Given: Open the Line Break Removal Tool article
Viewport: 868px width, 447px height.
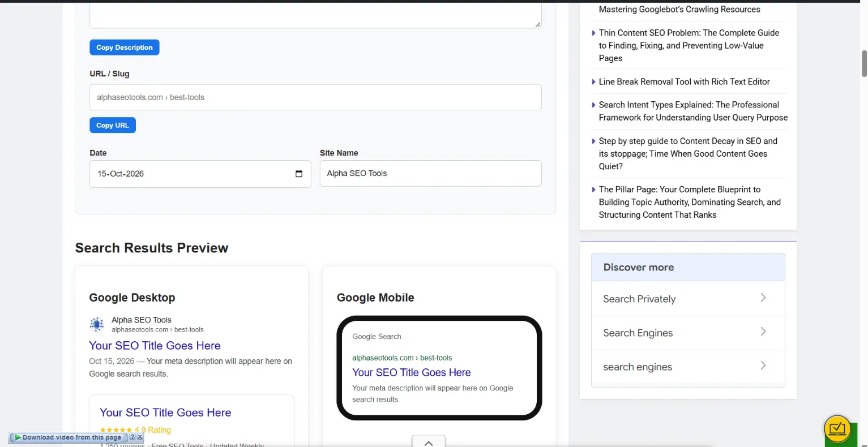Looking at the screenshot, I should click(685, 81).
